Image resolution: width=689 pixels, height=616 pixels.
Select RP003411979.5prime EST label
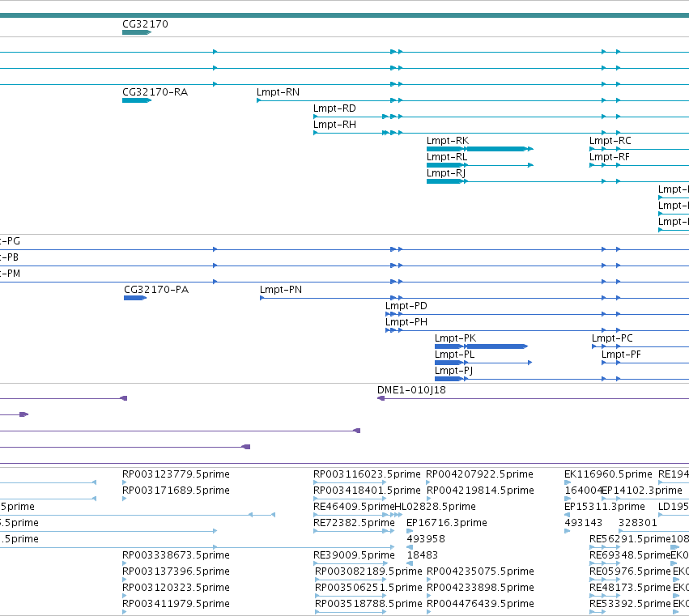coord(176,604)
